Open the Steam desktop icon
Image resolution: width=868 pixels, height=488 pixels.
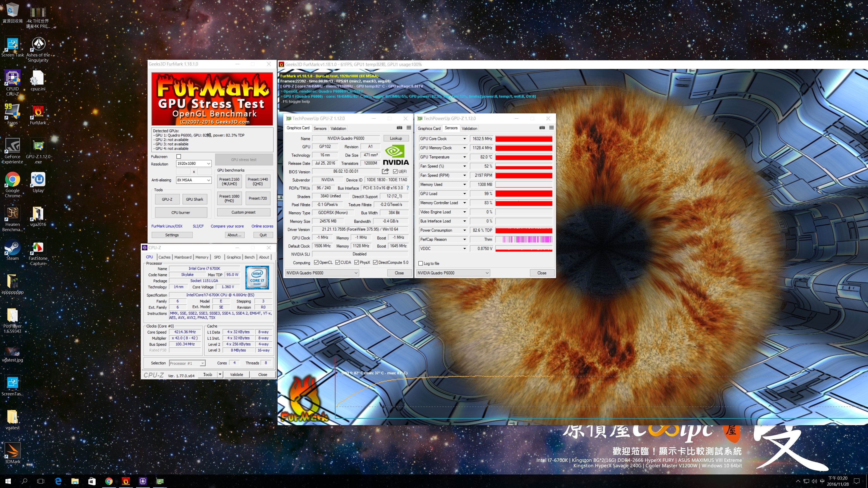[12, 250]
